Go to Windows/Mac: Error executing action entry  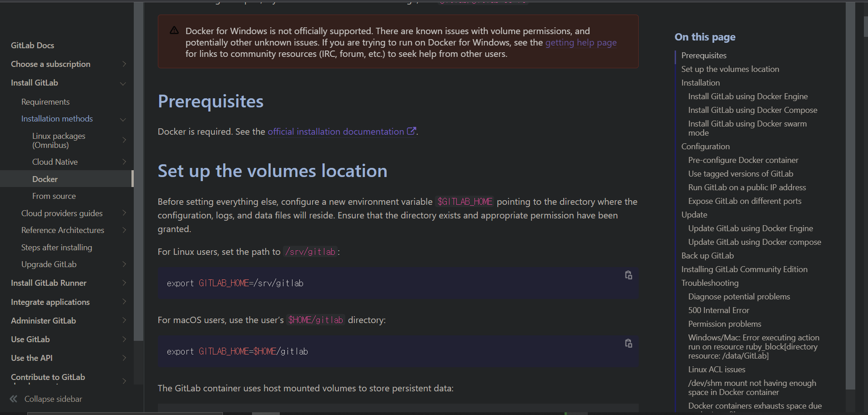pyautogui.click(x=754, y=347)
